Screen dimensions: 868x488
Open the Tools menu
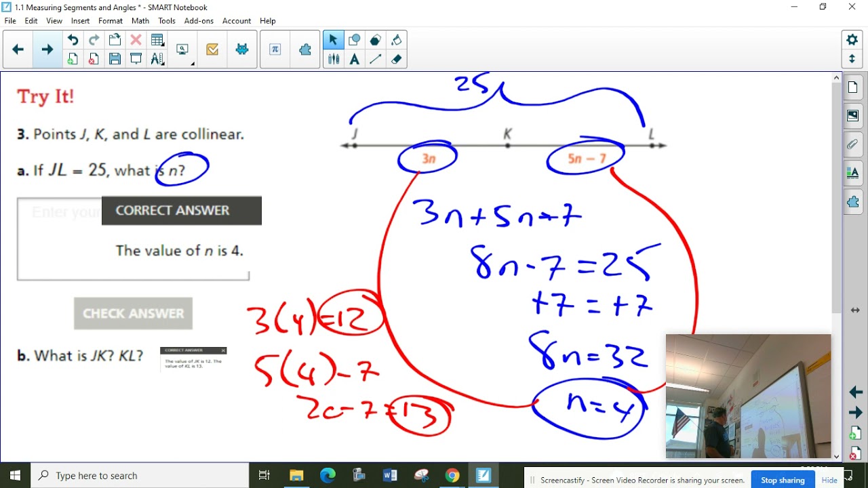coord(167,21)
